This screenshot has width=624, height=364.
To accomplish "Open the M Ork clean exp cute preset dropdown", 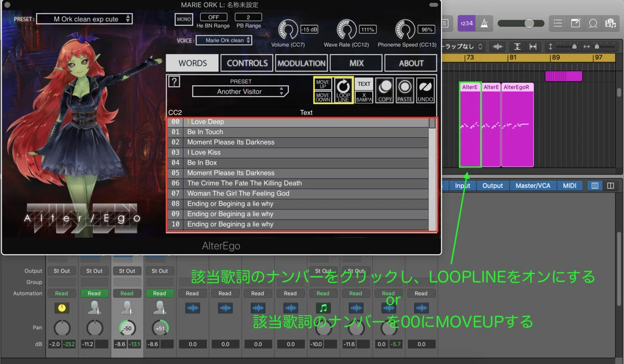I will 85,19.
